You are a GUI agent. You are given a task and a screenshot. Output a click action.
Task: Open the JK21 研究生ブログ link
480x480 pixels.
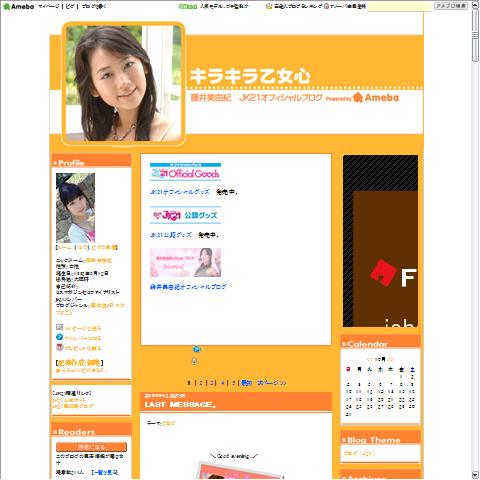[73, 406]
